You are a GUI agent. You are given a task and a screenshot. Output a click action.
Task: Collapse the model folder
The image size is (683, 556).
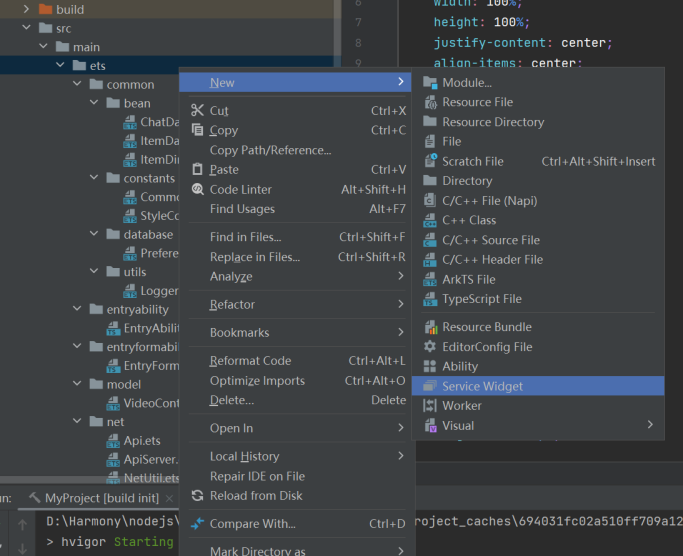click(77, 383)
